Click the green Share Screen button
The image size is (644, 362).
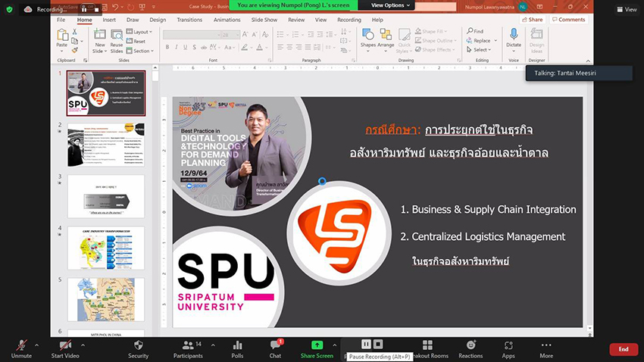pyautogui.click(x=317, y=349)
